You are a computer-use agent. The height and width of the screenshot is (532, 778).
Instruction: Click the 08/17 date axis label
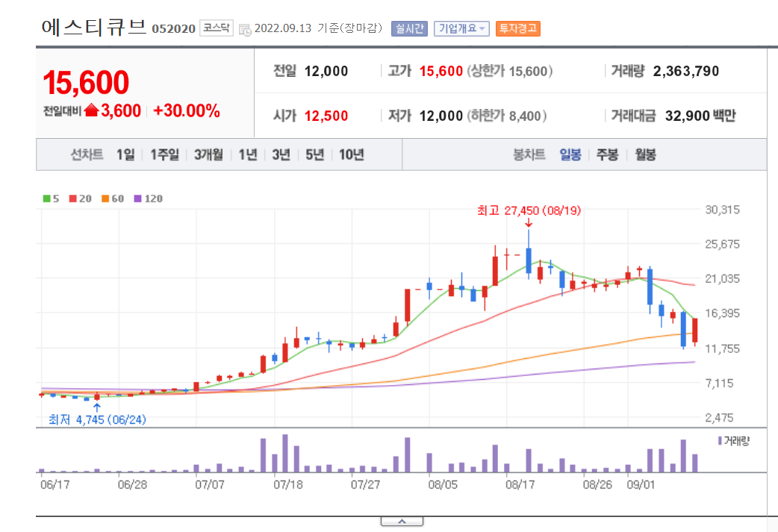(520, 484)
